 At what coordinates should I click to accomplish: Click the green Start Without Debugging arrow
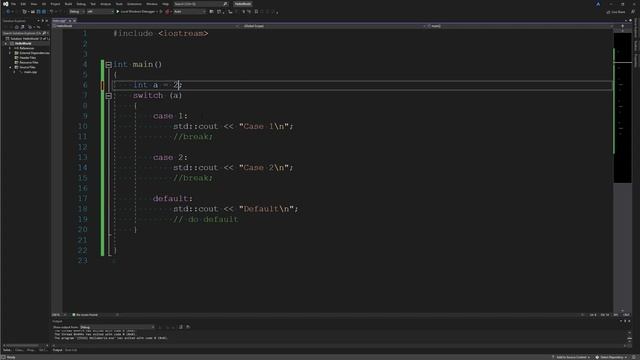point(161,12)
